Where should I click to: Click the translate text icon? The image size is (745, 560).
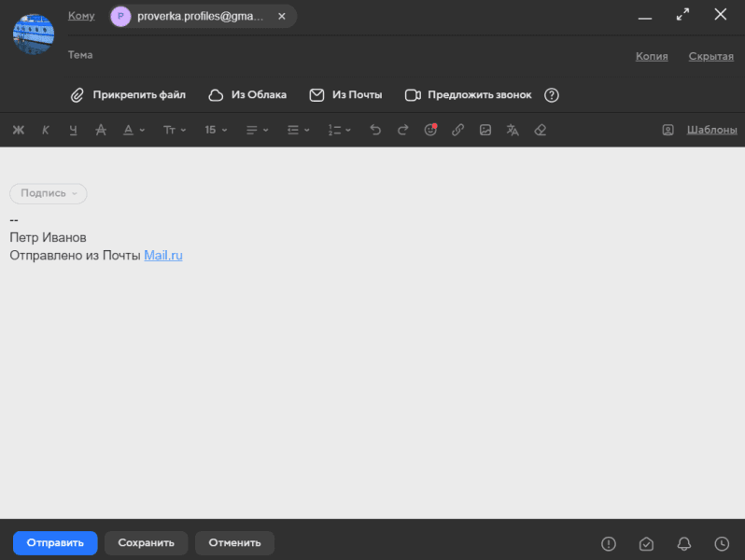point(512,130)
